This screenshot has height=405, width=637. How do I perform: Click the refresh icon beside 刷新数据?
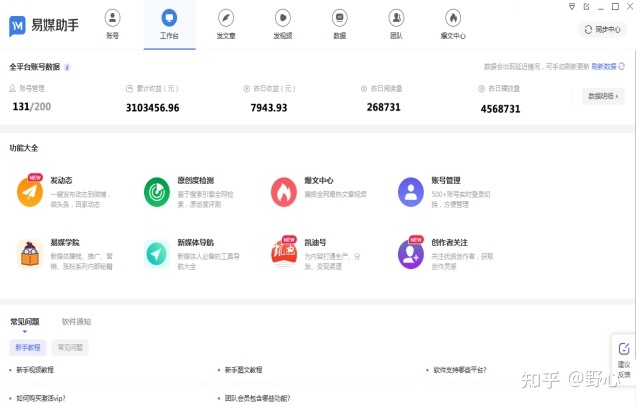tap(622, 66)
